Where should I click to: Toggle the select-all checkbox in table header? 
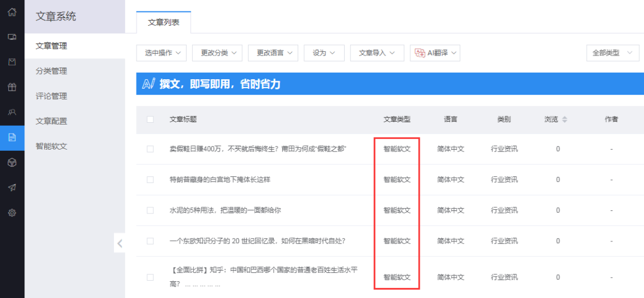click(x=150, y=119)
